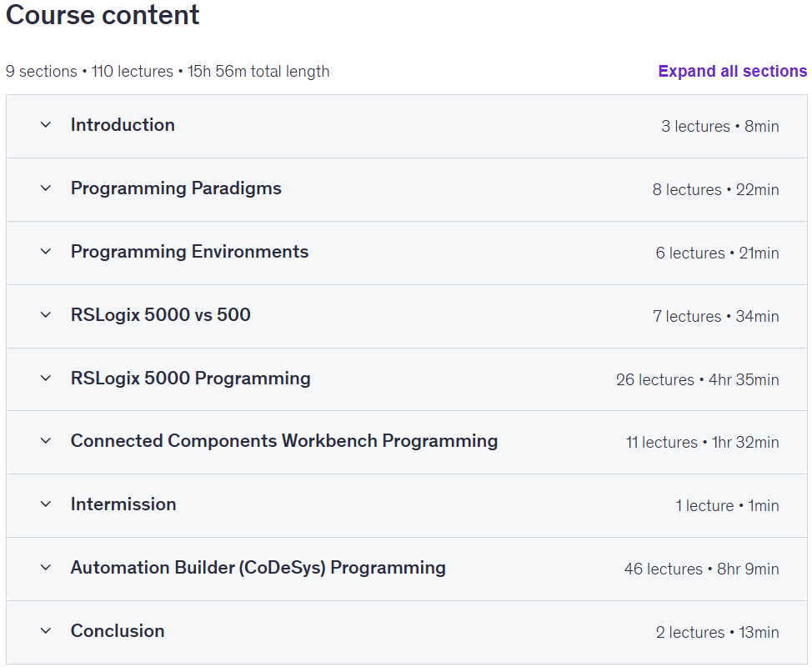Click the '11 lectures • 1hr 32min' text
Image resolution: width=812 pixels, height=667 pixels.
[x=702, y=442]
